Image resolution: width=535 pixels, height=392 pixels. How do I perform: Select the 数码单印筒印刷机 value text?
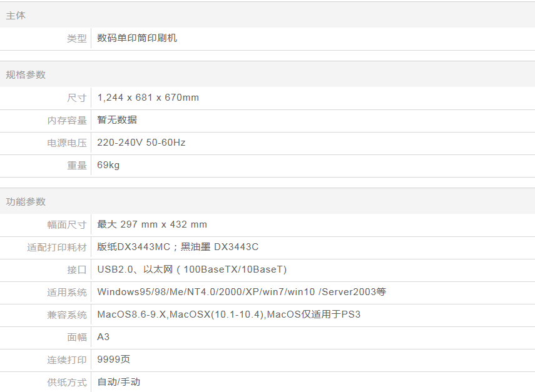[137, 38]
